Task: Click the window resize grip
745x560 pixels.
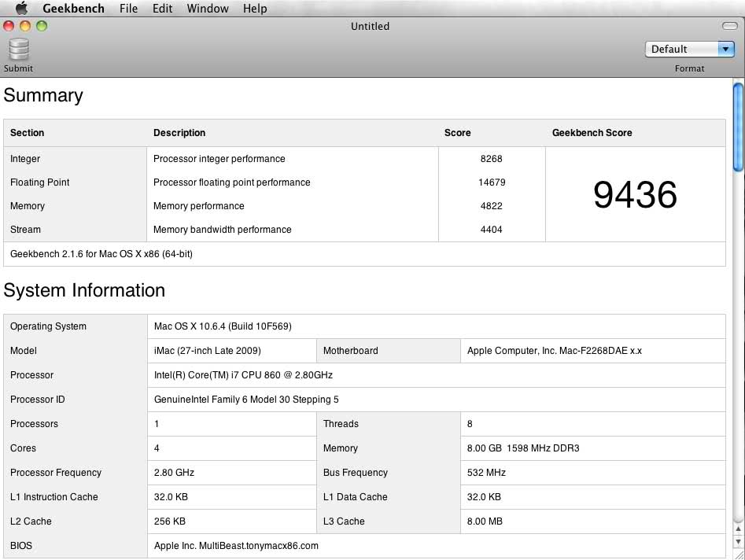Action: coord(739,554)
